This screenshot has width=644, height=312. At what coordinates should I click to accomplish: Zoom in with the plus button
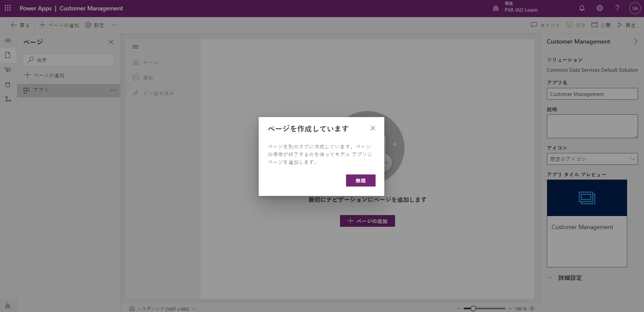click(510, 309)
